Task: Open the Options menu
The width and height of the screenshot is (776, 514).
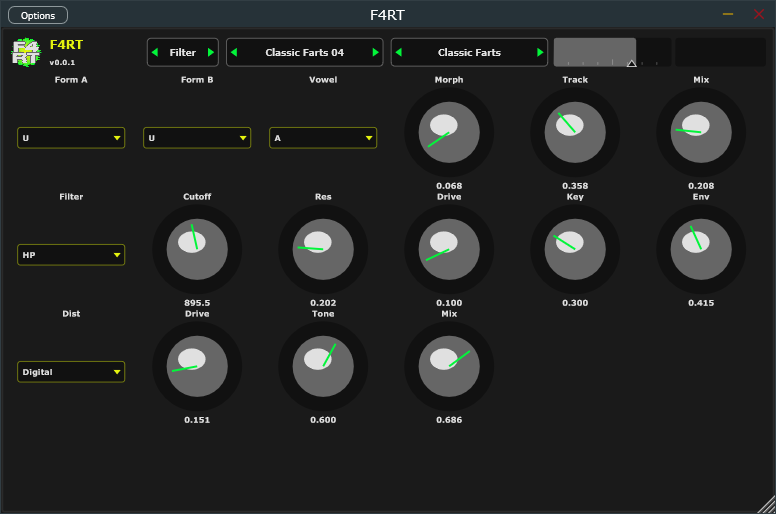Action: pyautogui.click(x=38, y=15)
